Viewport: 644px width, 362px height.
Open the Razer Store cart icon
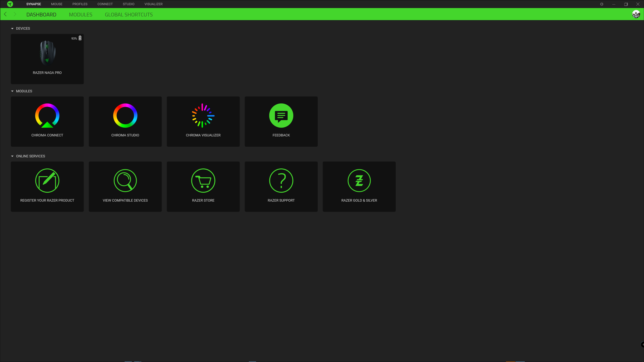click(203, 181)
